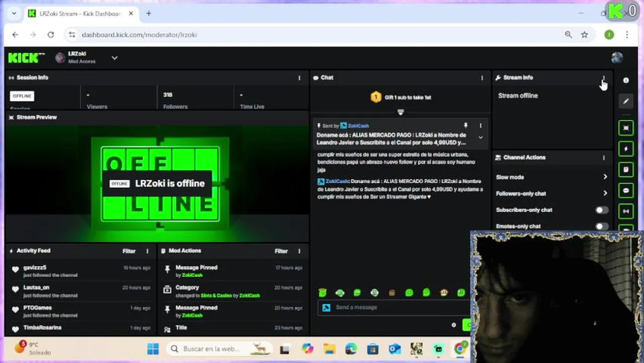Toggle the lightning bolt widget icon in the sidebar
This screenshot has width=644, height=363.
[625, 149]
